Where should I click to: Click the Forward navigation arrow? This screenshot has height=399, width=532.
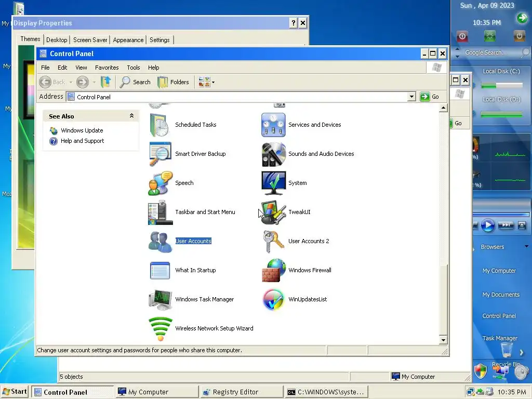[83, 82]
